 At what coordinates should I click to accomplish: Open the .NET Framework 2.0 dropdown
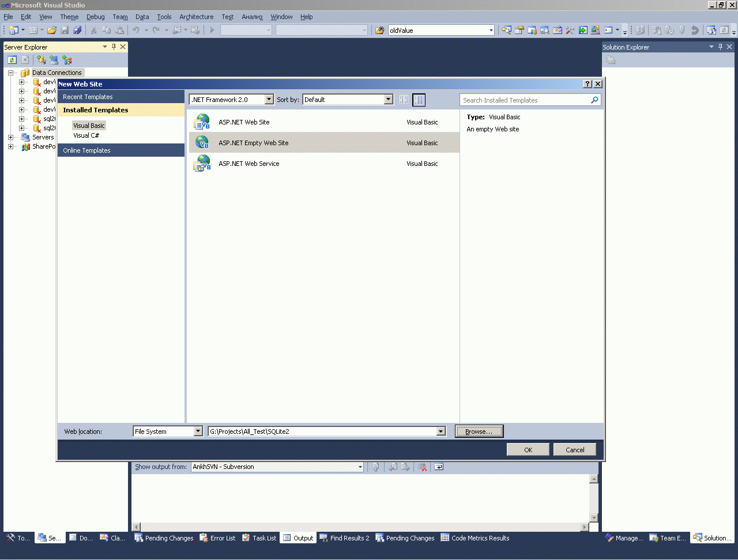pos(269,100)
